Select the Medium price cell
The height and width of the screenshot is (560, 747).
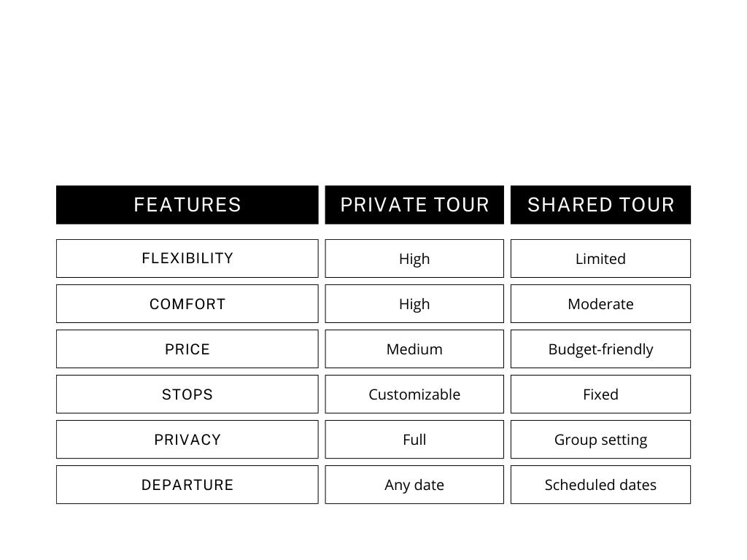414,349
